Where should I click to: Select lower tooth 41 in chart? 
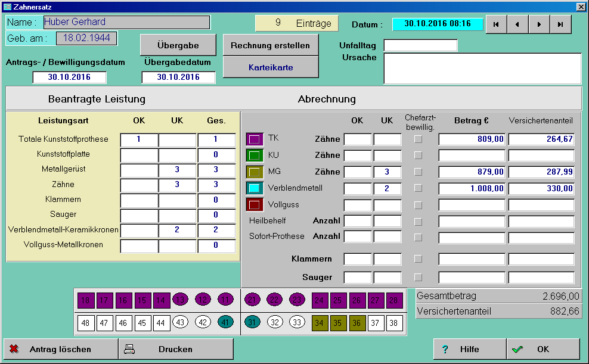(226, 323)
